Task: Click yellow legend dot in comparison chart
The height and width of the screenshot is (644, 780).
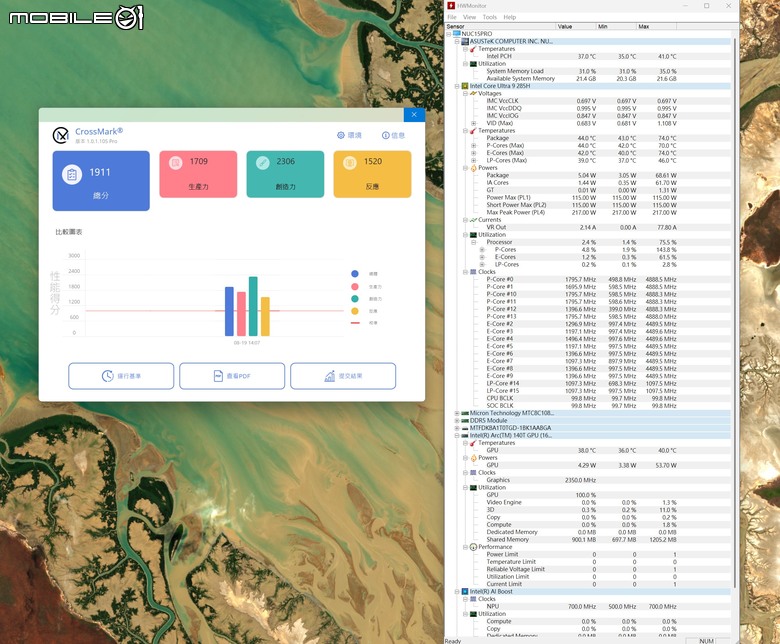Action: [355, 311]
